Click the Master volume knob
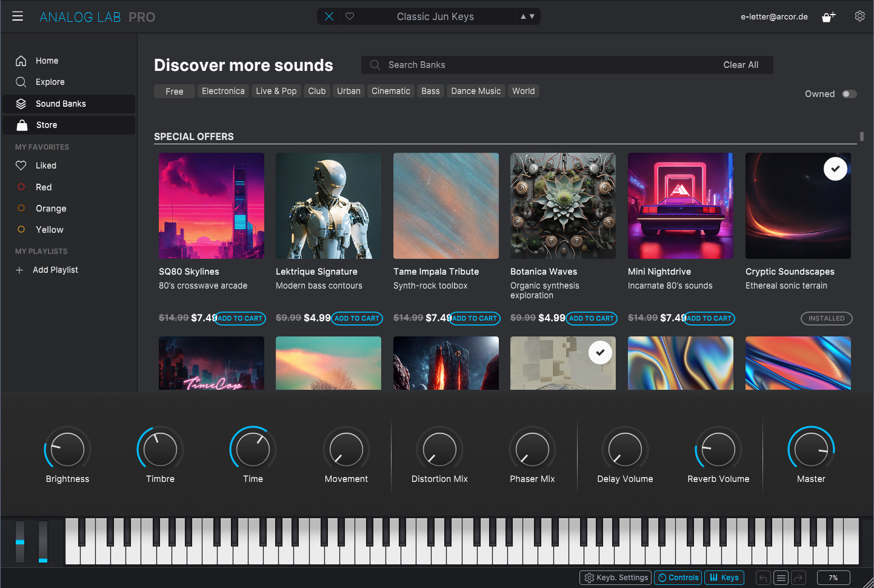Screen dimensions: 874x588 coord(811,449)
